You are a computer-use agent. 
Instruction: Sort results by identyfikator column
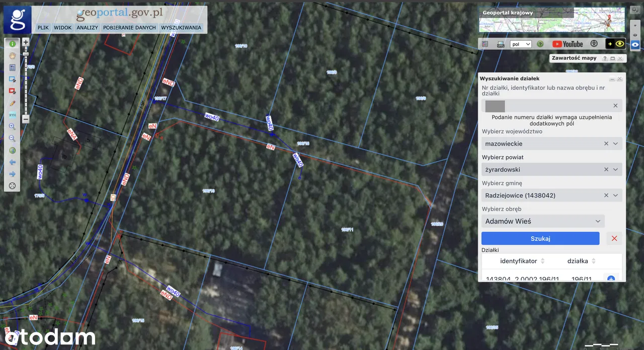click(542, 261)
